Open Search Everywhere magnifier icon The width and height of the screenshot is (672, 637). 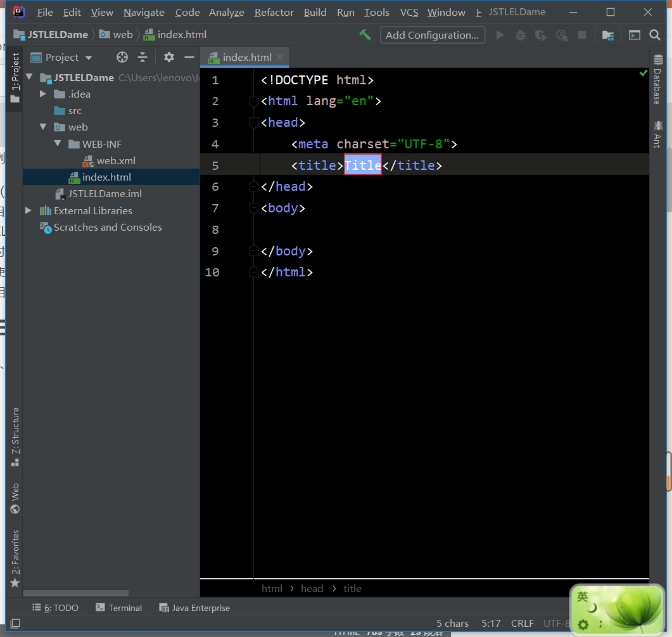click(x=655, y=35)
